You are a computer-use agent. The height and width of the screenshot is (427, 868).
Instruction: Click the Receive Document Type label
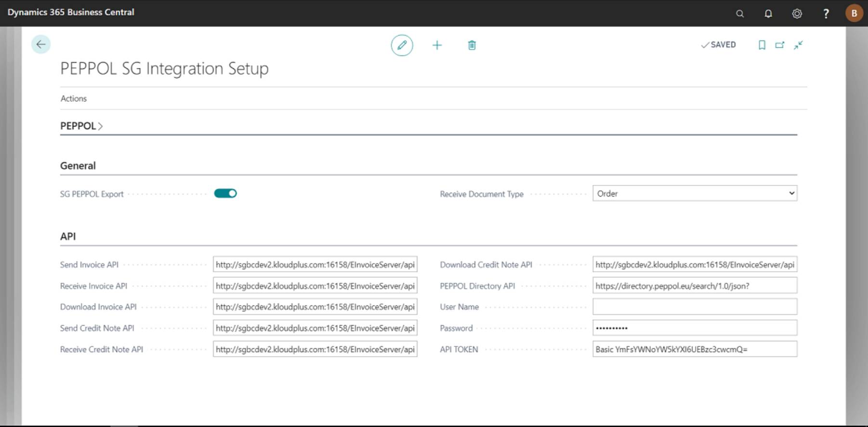click(x=482, y=194)
